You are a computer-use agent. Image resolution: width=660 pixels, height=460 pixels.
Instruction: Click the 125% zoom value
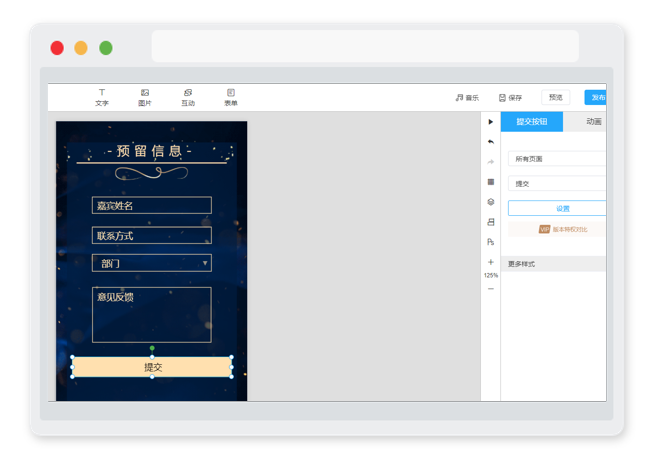pyautogui.click(x=490, y=275)
